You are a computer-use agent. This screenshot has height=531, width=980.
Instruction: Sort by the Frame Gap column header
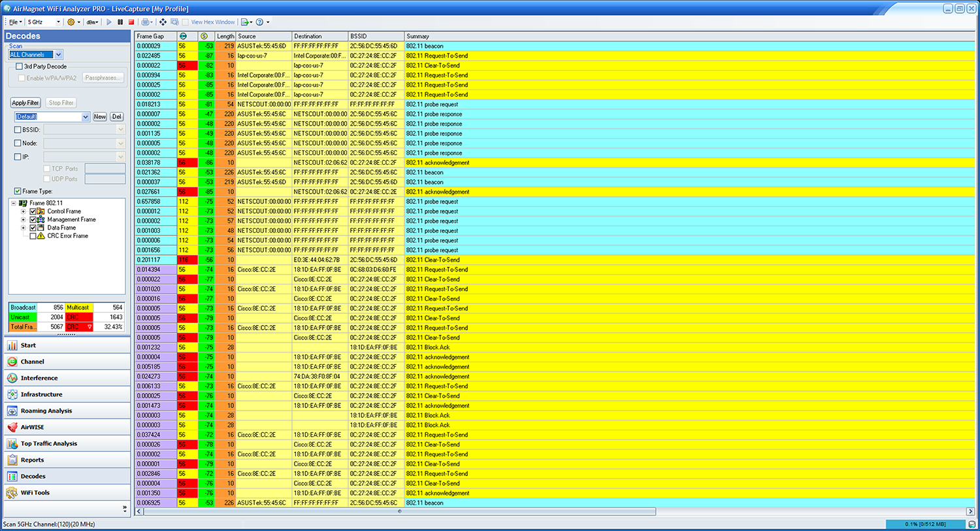[x=155, y=36]
